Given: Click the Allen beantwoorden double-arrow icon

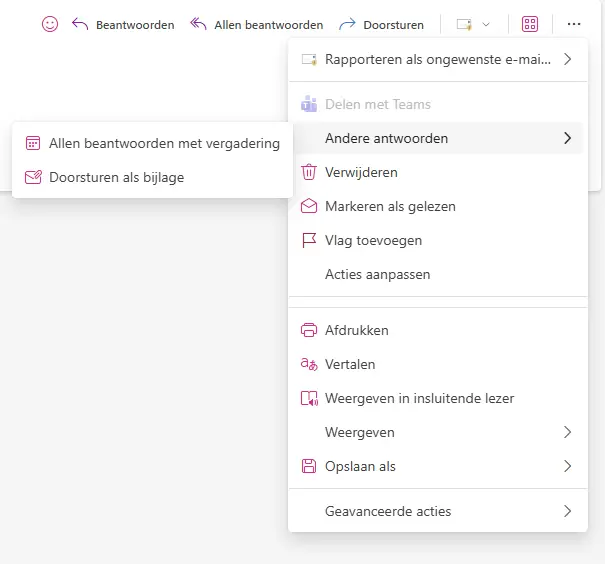Looking at the screenshot, I should 198,24.
